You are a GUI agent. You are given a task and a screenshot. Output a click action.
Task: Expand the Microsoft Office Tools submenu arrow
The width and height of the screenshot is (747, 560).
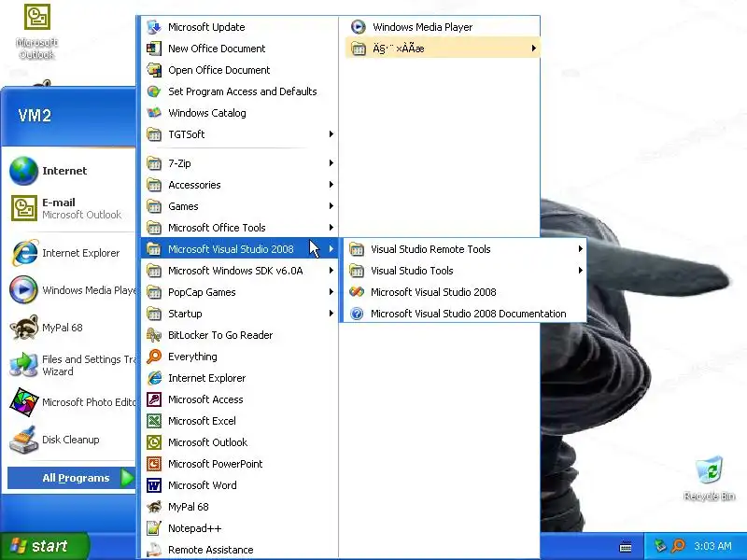331,228
